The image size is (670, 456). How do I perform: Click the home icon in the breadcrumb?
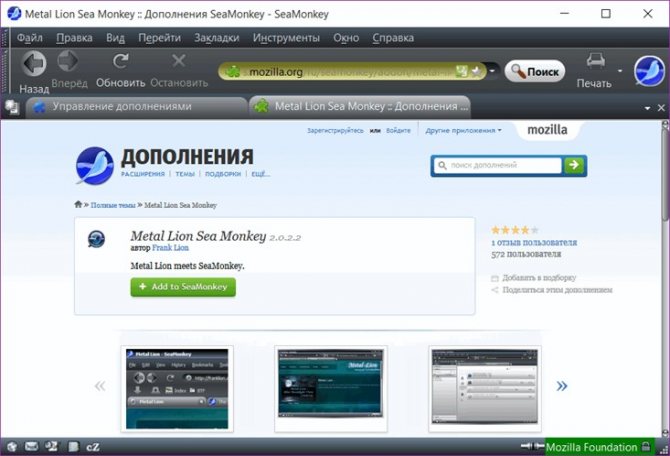click(x=79, y=204)
